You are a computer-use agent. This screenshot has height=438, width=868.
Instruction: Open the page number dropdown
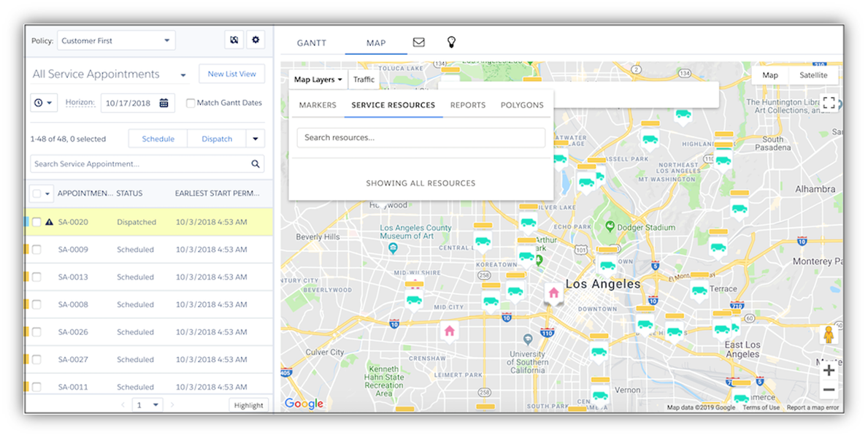[x=147, y=404]
